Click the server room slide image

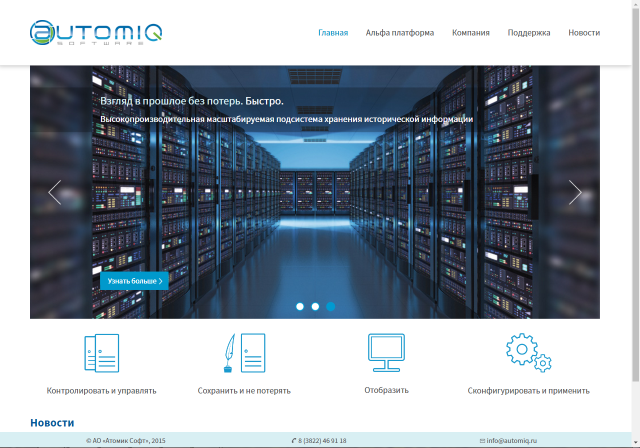(x=315, y=192)
